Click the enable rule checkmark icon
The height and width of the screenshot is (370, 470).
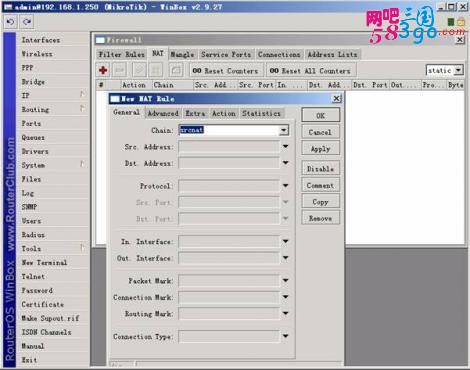(x=139, y=70)
